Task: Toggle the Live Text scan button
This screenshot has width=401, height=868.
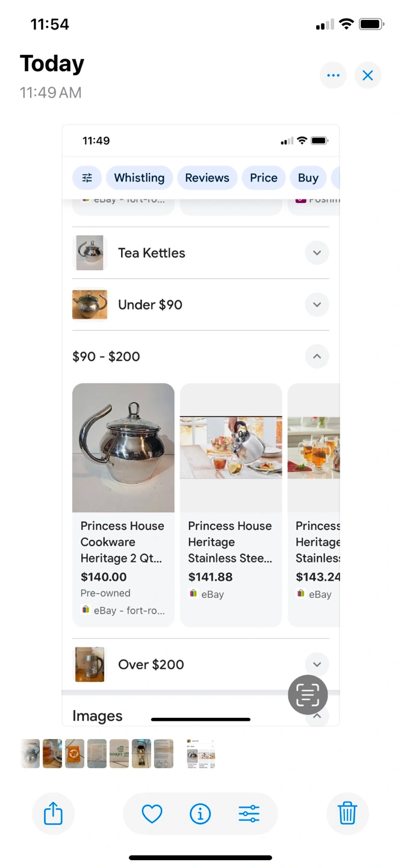Action: pyautogui.click(x=308, y=695)
